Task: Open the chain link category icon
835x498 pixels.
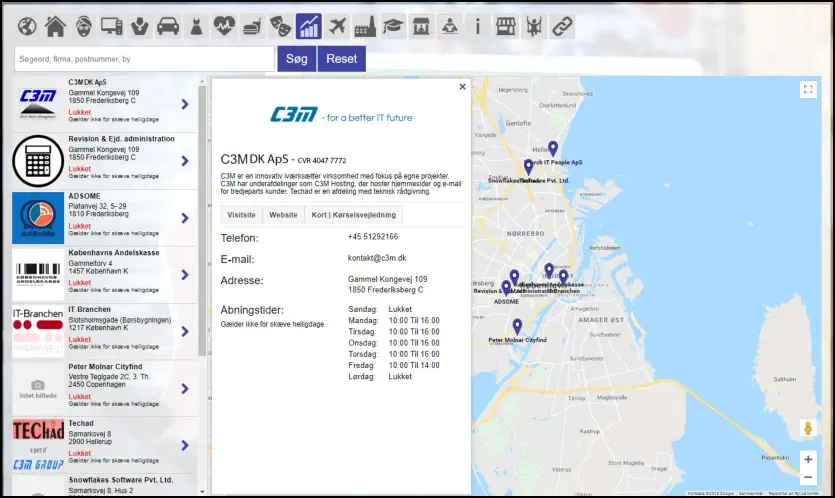Action: pos(562,26)
